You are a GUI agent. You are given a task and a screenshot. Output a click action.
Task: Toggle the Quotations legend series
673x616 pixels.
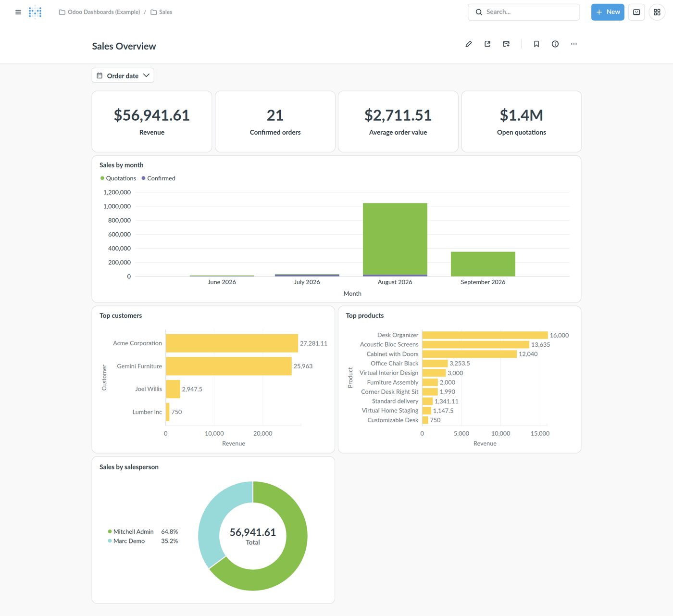click(118, 178)
